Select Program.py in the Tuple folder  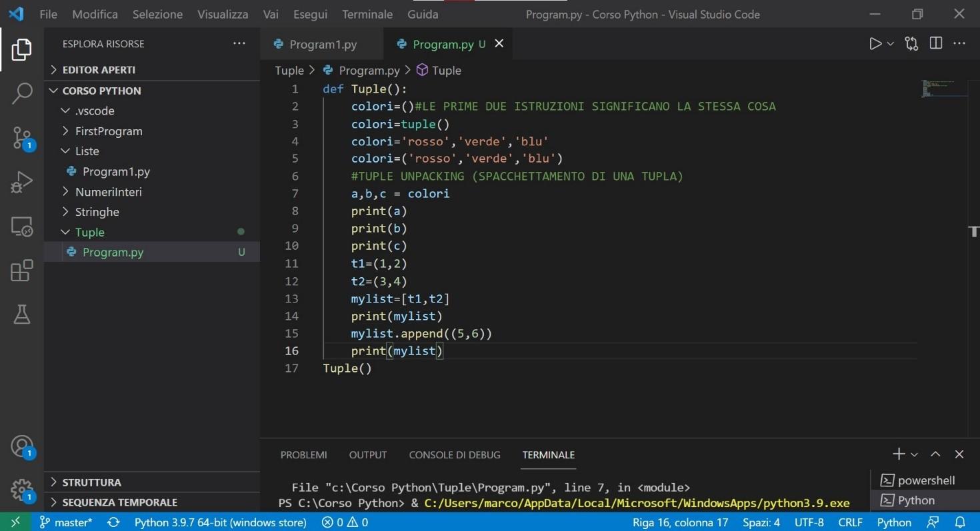coord(152,253)
